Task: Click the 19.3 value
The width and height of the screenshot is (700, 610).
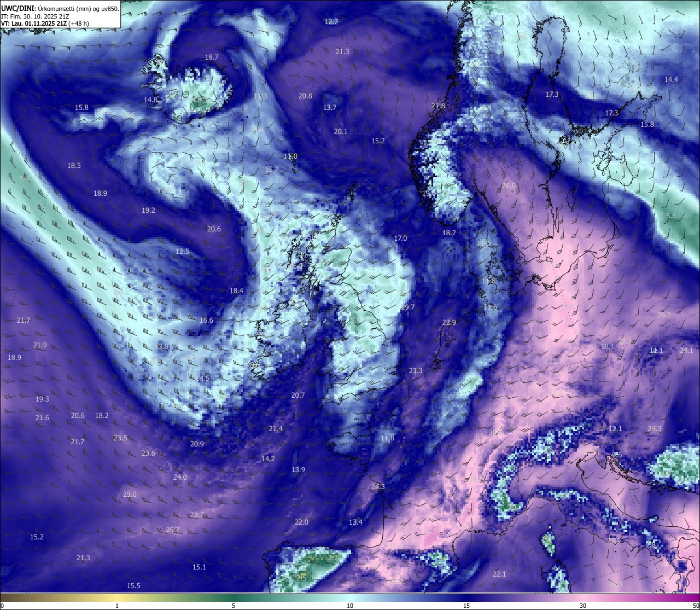Action: click(x=42, y=399)
